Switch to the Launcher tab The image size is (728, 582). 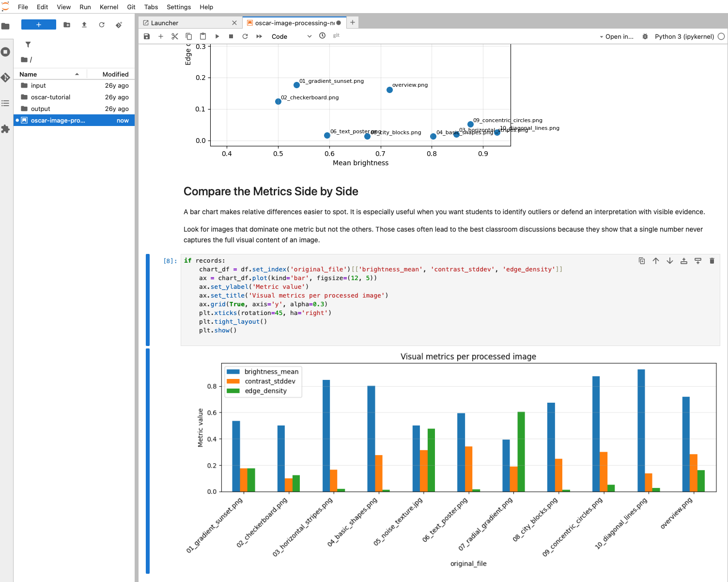point(165,22)
